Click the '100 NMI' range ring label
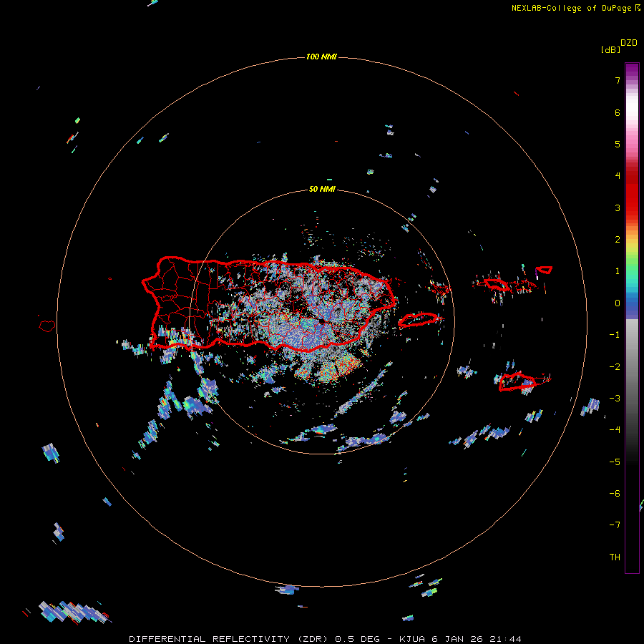This screenshot has width=644, height=644. coord(321,57)
